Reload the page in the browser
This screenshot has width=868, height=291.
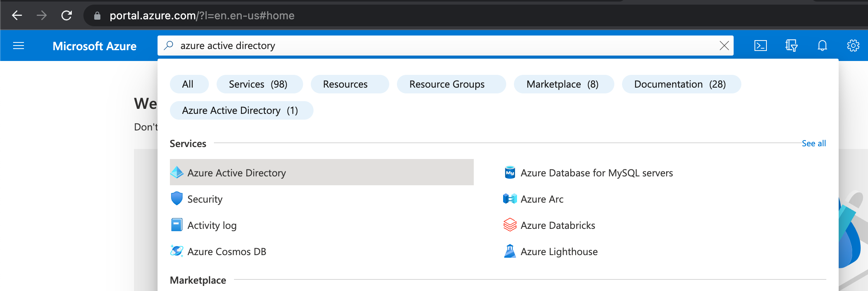pyautogui.click(x=67, y=15)
